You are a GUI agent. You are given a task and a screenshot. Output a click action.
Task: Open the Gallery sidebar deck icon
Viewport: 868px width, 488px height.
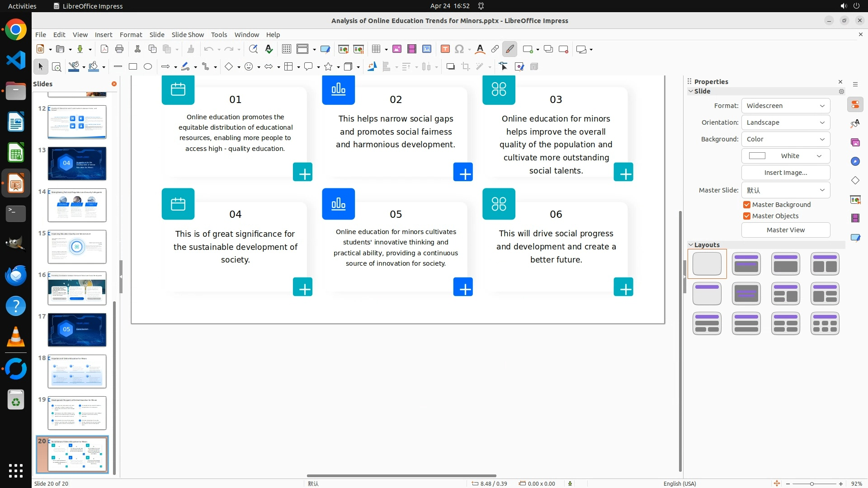(x=855, y=143)
